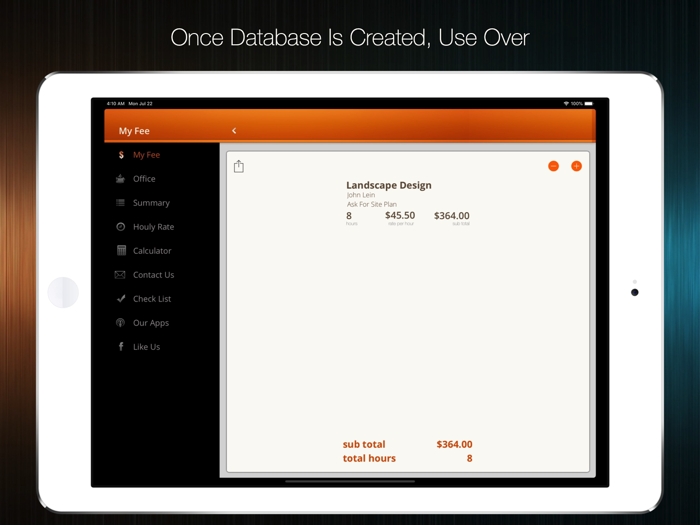Click the Calculator icon in sidebar
Screen dimensions: 700x525
click(121, 250)
